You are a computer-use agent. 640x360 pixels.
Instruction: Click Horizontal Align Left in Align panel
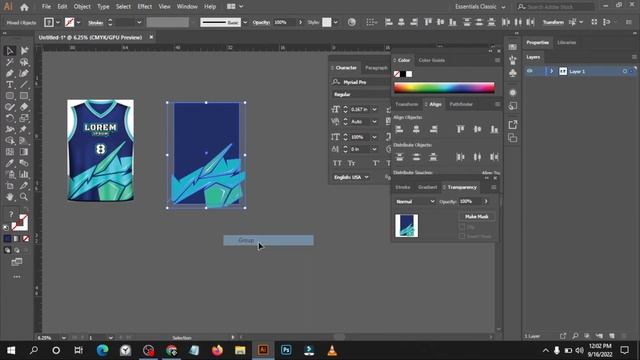400,129
